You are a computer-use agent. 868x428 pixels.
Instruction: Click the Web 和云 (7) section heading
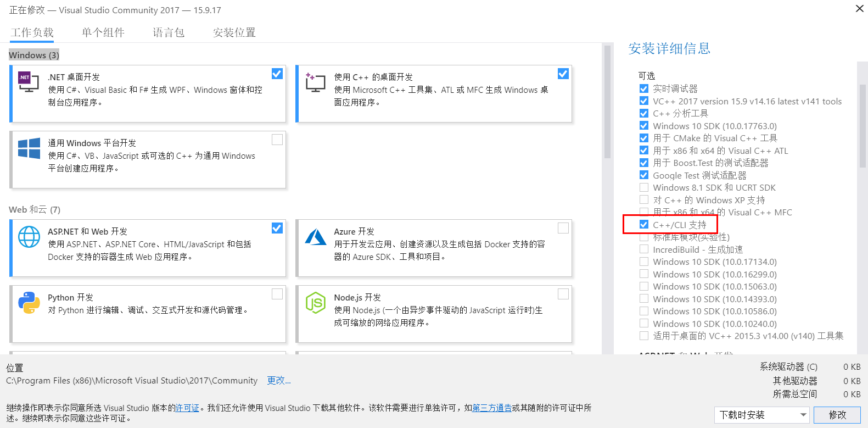pyautogui.click(x=35, y=209)
